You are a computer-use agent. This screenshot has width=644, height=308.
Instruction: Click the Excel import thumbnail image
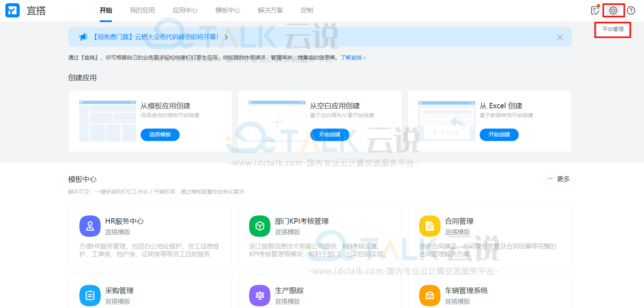(x=447, y=121)
